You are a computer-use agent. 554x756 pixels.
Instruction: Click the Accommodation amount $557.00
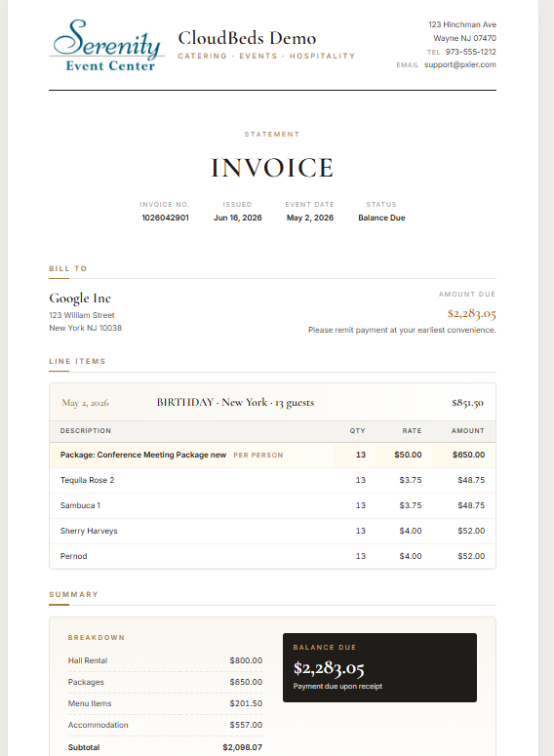click(246, 725)
